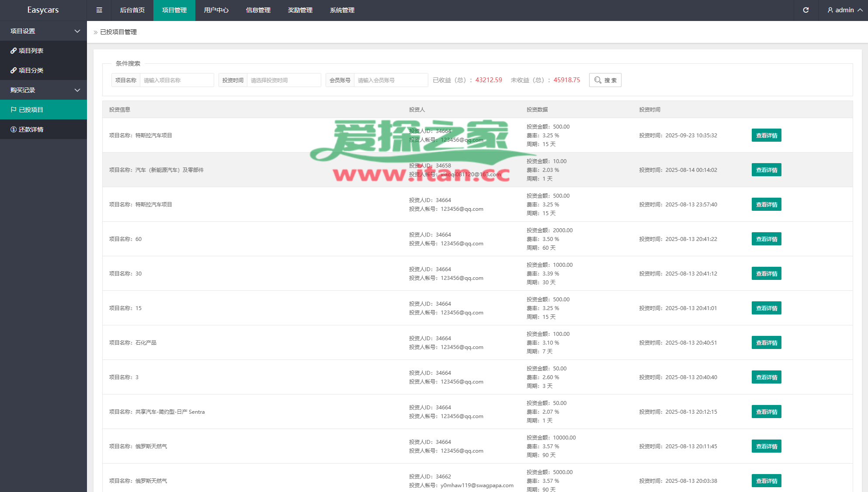Click the link icon beside 项目分类

click(x=14, y=70)
